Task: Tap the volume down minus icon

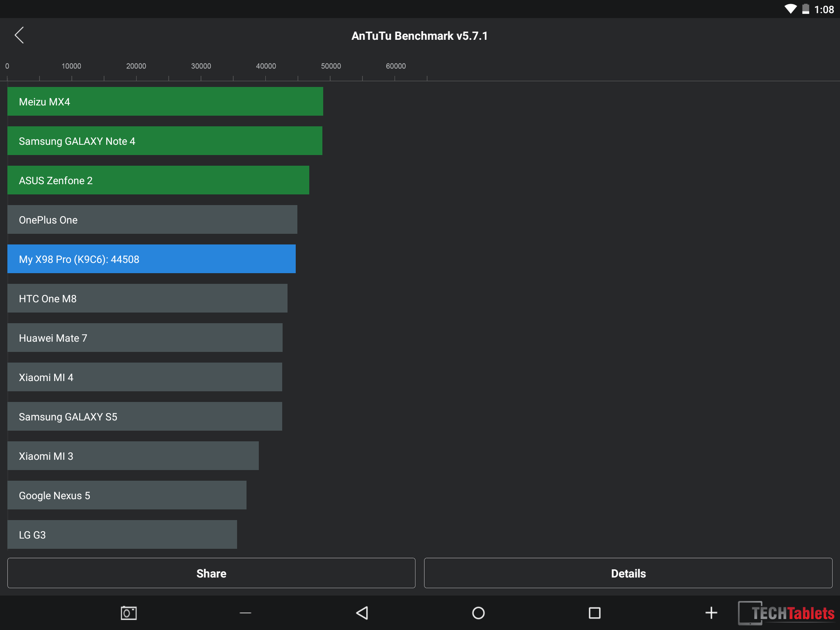Action: pyautogui.click(x=245, y=613)
